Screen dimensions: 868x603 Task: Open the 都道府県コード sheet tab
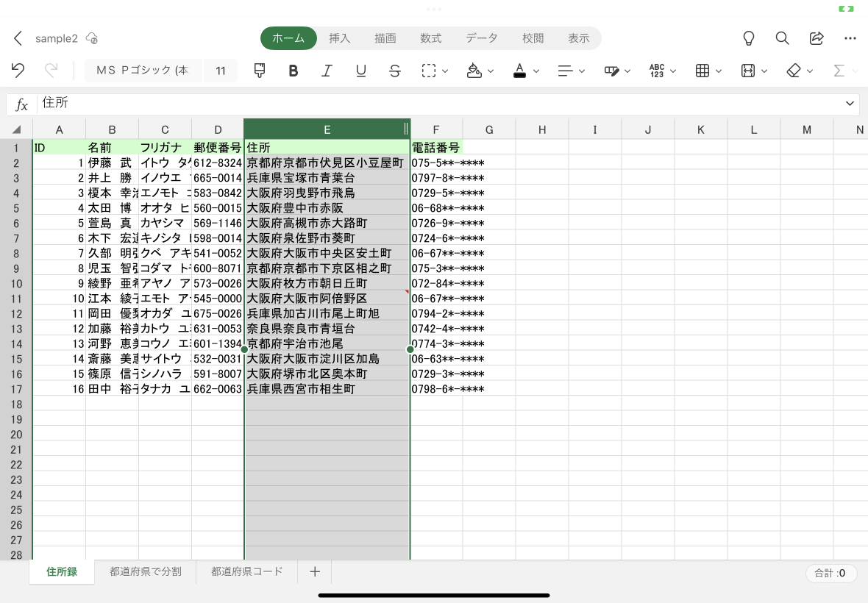(247, 571)
